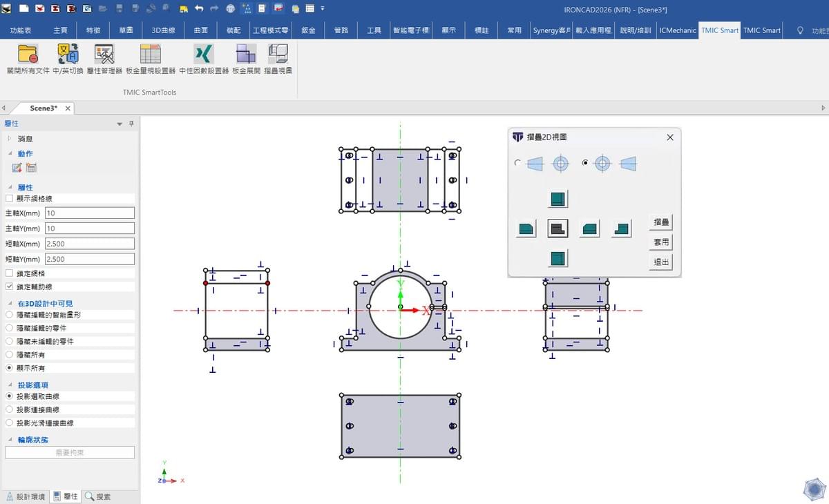
Task: Enable the 顯示網格線 checkbox
Action: point(10,198)
